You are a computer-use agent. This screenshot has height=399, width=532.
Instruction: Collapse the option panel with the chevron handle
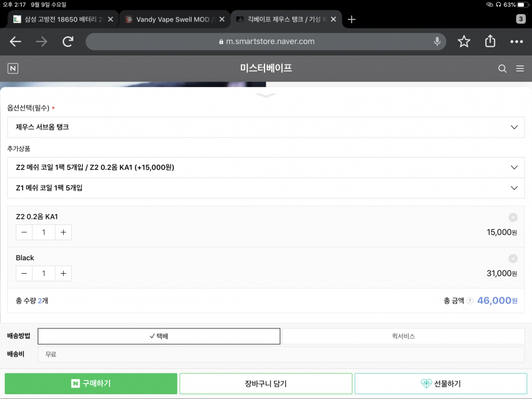coord(266,95)
